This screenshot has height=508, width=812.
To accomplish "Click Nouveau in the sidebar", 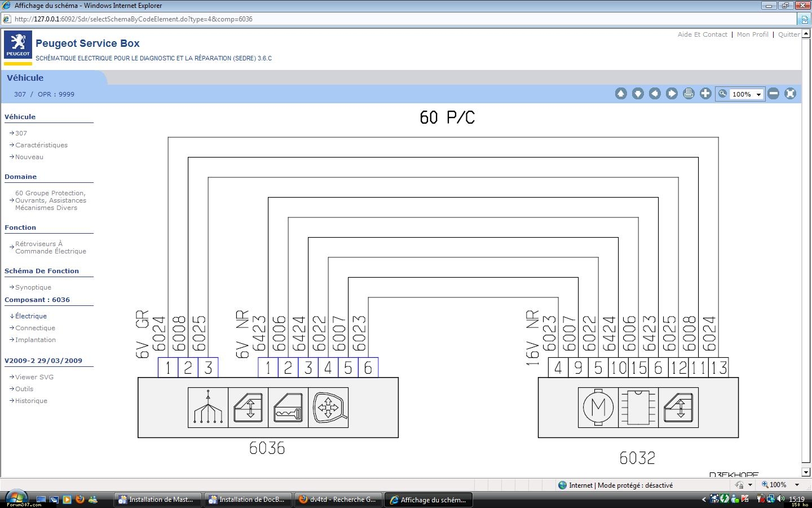I will [x=29, y=157].
